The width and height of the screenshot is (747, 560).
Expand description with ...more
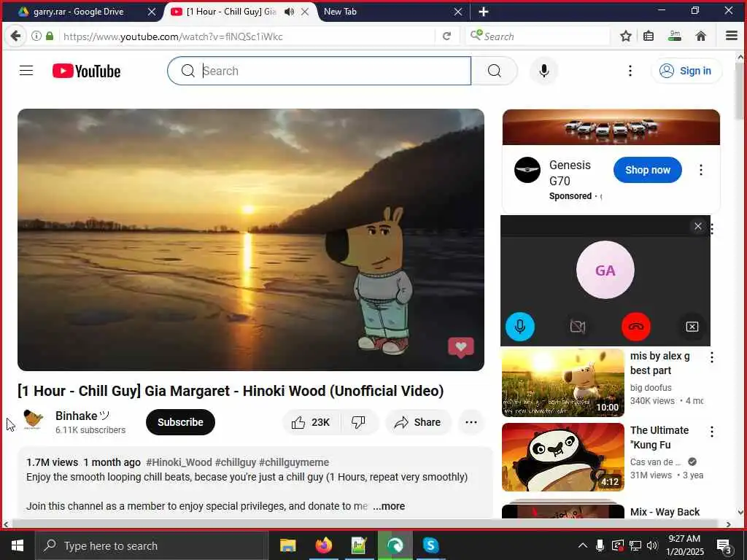tap(389, 506)
